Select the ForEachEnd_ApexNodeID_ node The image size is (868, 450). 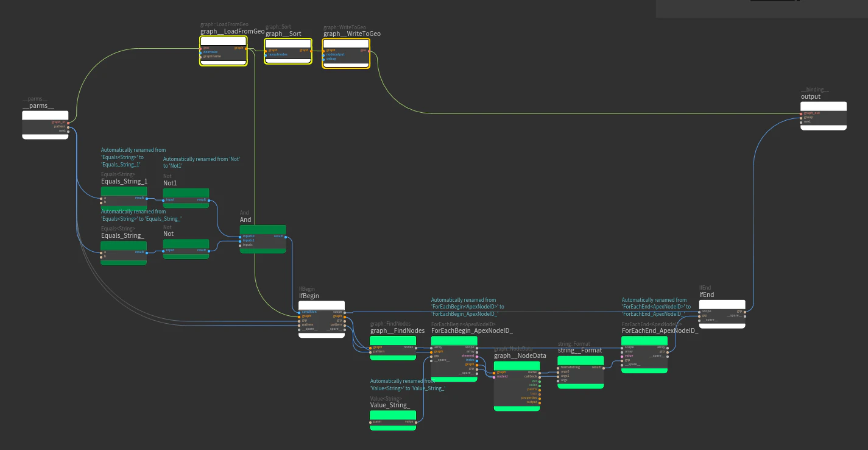(644, 354)
